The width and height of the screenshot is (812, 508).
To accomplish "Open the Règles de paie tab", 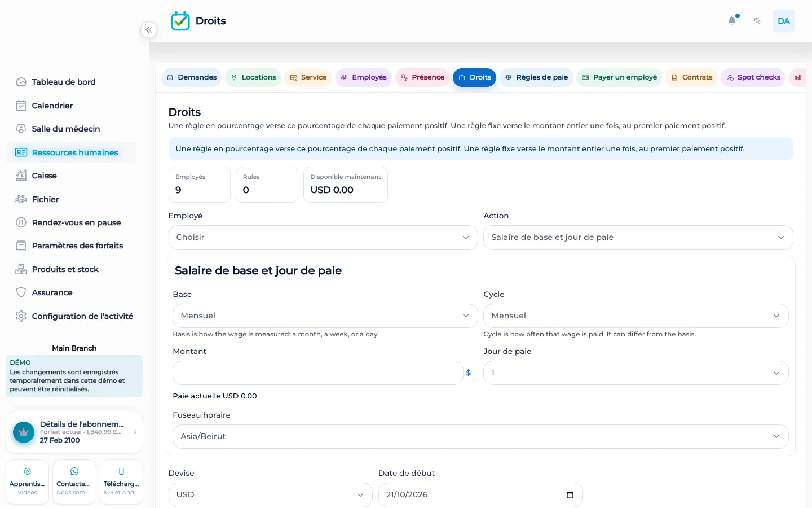I will (536, 77).
